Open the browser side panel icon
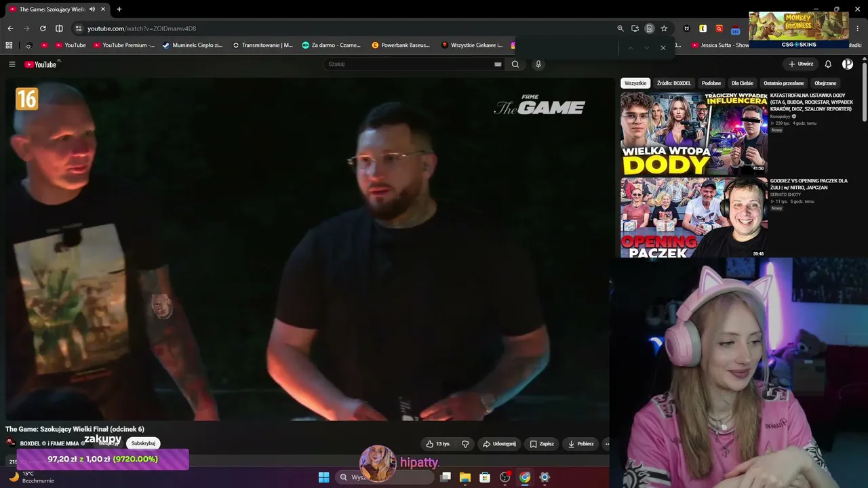This screenshot has width=868, height=488. (59, 28)
